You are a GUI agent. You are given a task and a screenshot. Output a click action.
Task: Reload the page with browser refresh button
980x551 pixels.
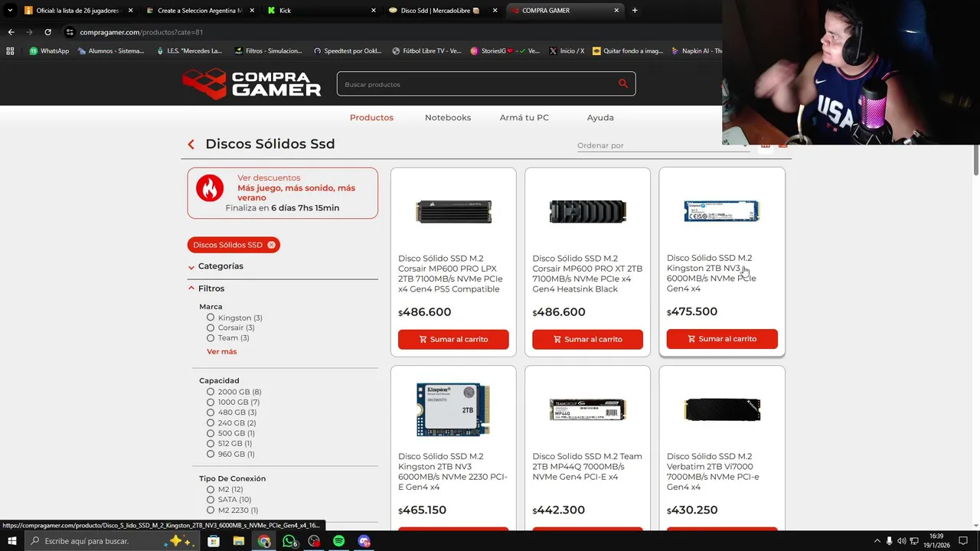point(47,32)
